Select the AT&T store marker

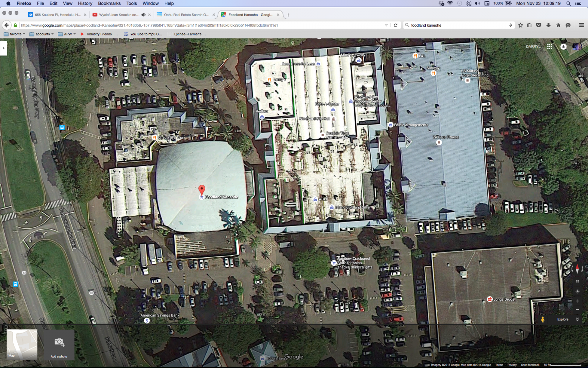[x=315, y=199]
